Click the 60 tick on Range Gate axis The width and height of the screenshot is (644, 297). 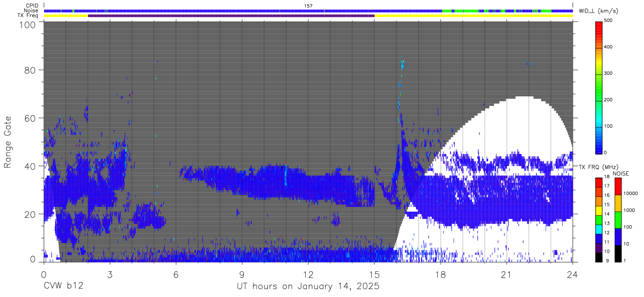[29, 118]
